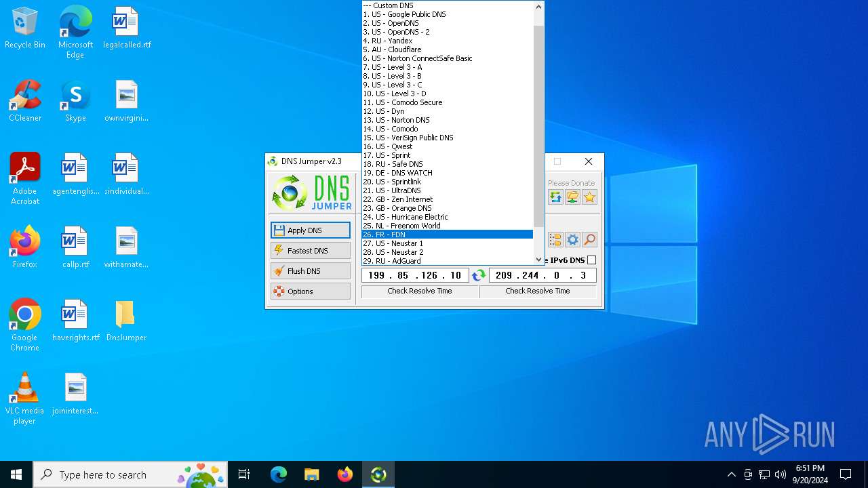Open the Windows Start menu

coord(16,474)
